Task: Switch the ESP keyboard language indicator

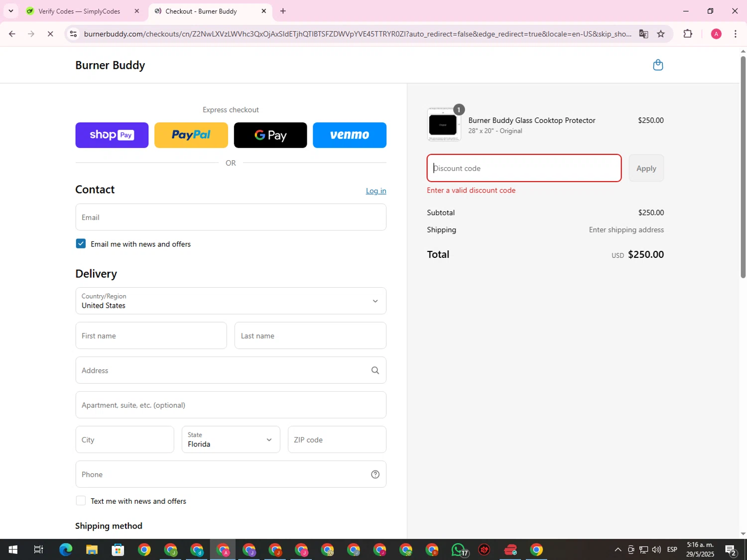Action: (x=672, y=550)
